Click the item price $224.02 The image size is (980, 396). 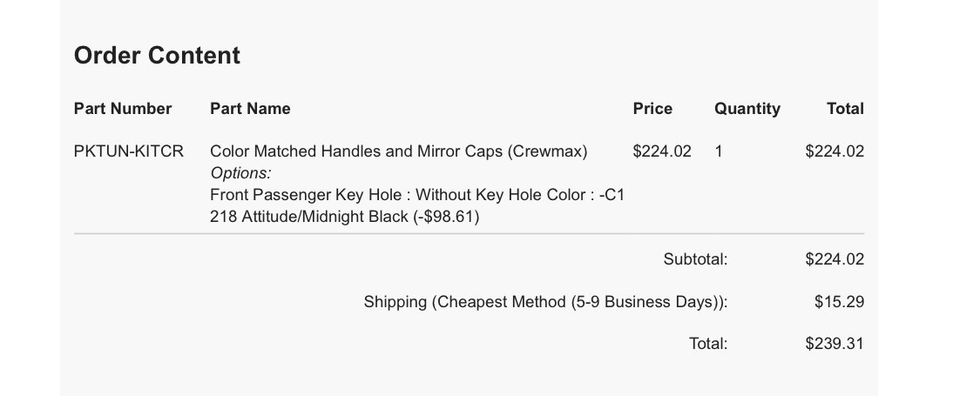coord(662,151)
